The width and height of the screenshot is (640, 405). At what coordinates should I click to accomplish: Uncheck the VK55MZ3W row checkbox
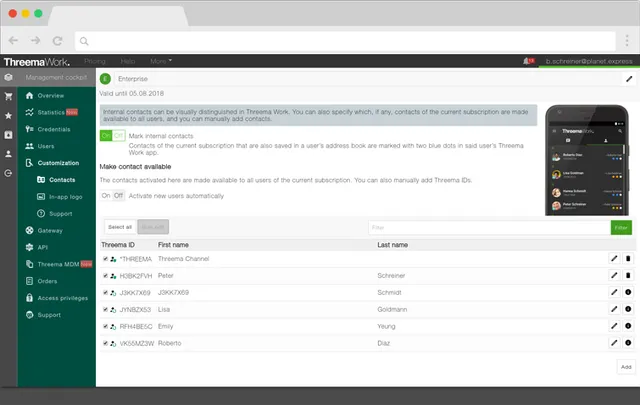point(105,343)
